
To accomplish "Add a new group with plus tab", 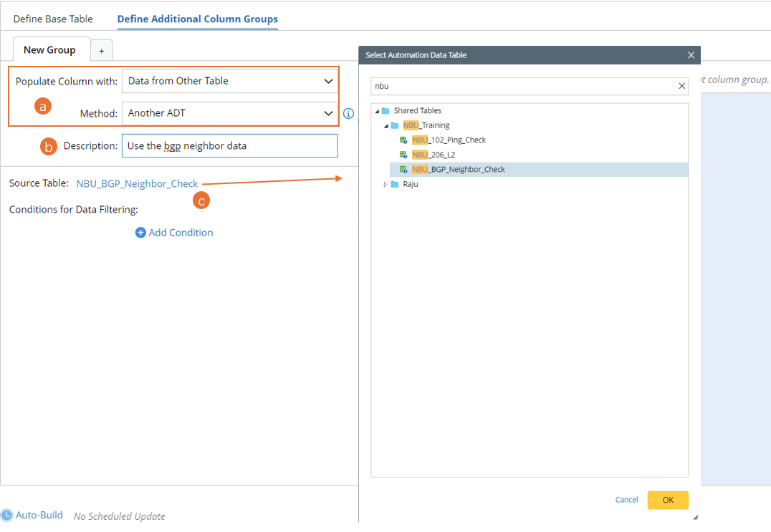I will coord(102,51).
